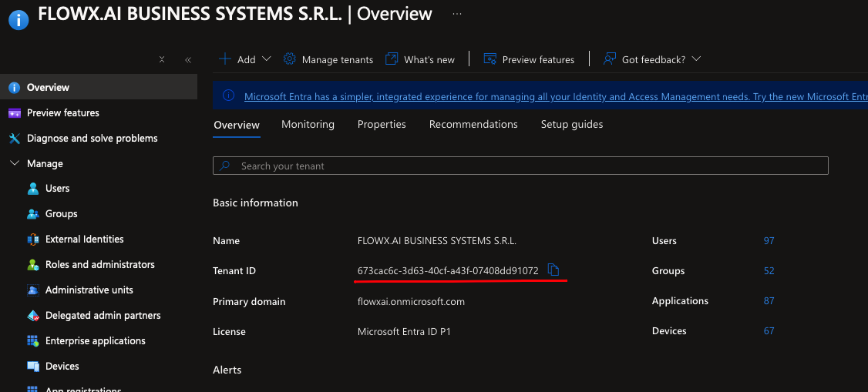Image resolution: width=868 pixels, height=392 pixels.
Task: Click the X icon above the sidebar menu
Action: click(162, 60)
